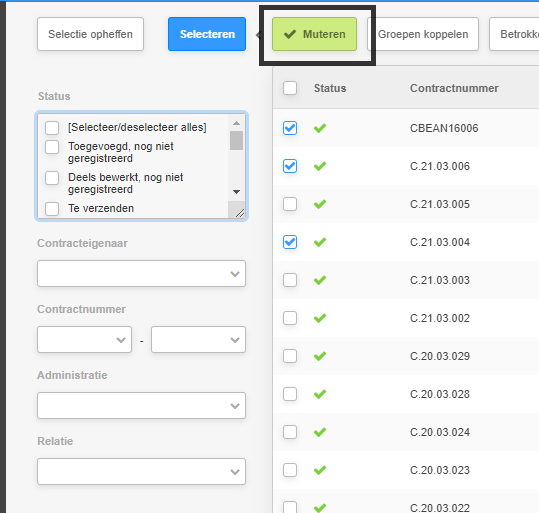This screenshot has height=513, width=539.
Task: Click the checkmark icon on Muteren button
Action: pos(290,34)
